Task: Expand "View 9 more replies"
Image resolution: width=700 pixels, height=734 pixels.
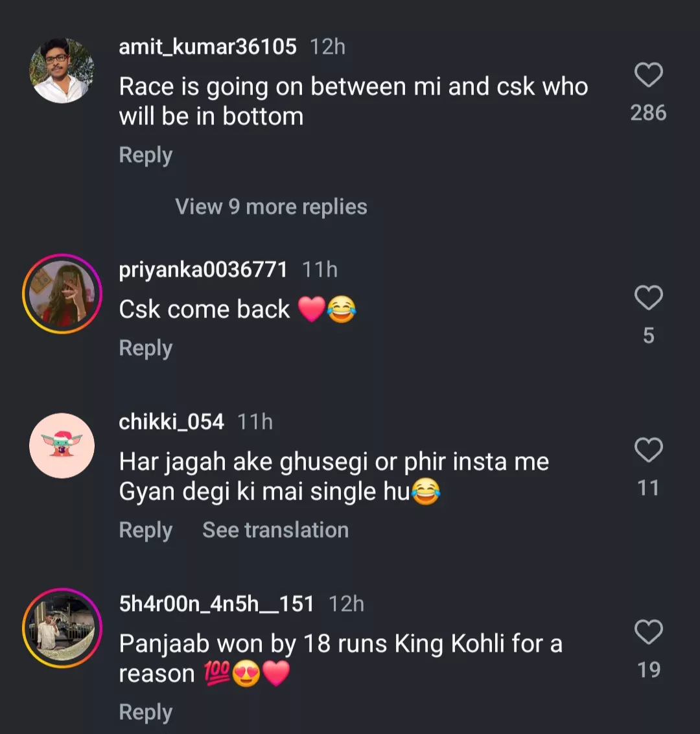Action: tap(271, 207)
